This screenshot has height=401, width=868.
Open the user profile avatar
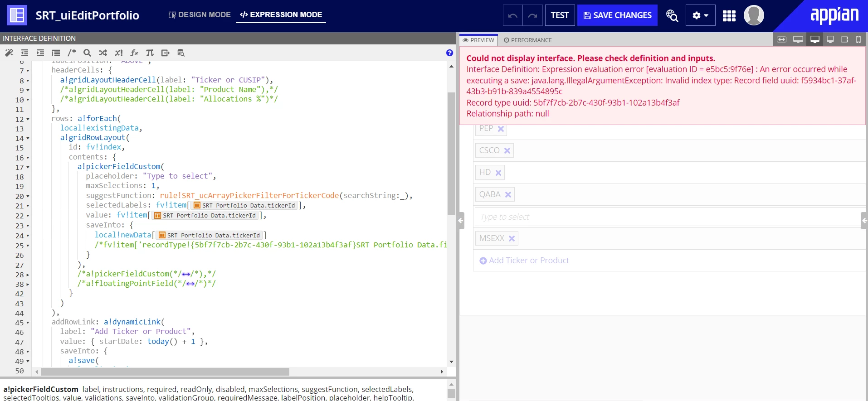pos(754,15)
